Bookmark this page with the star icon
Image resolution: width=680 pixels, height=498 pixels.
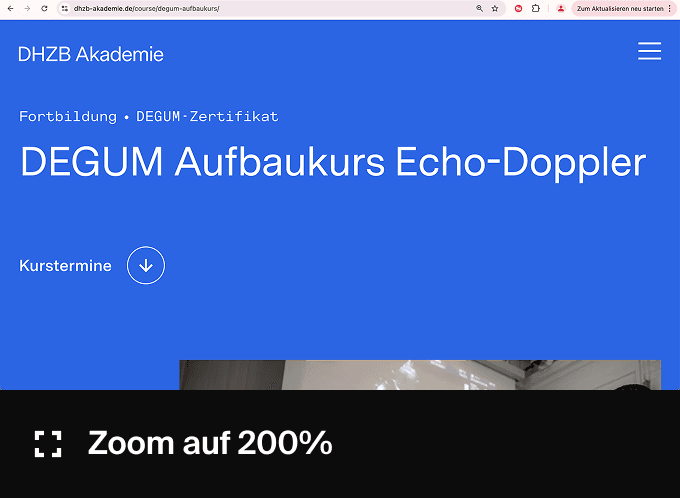point(495,8)
